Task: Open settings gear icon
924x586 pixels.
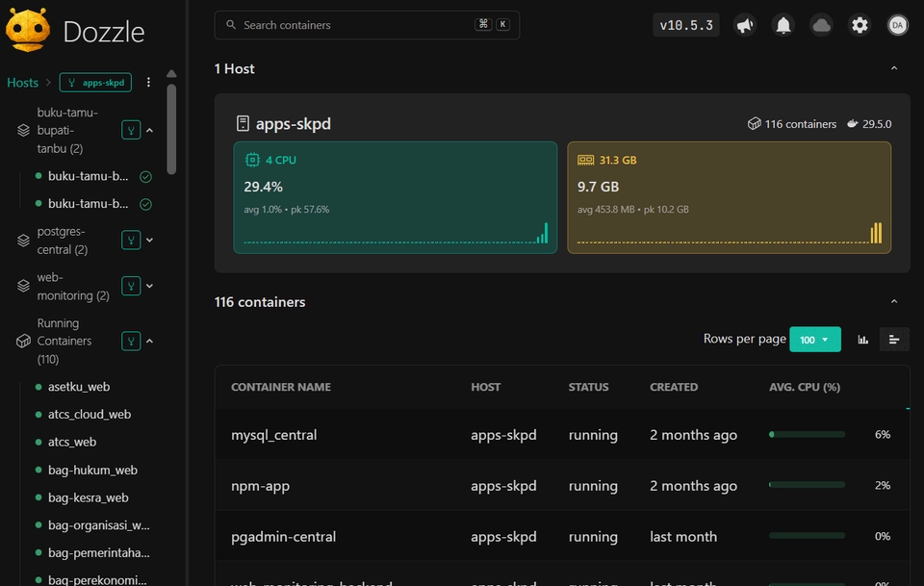Action: 860,25
